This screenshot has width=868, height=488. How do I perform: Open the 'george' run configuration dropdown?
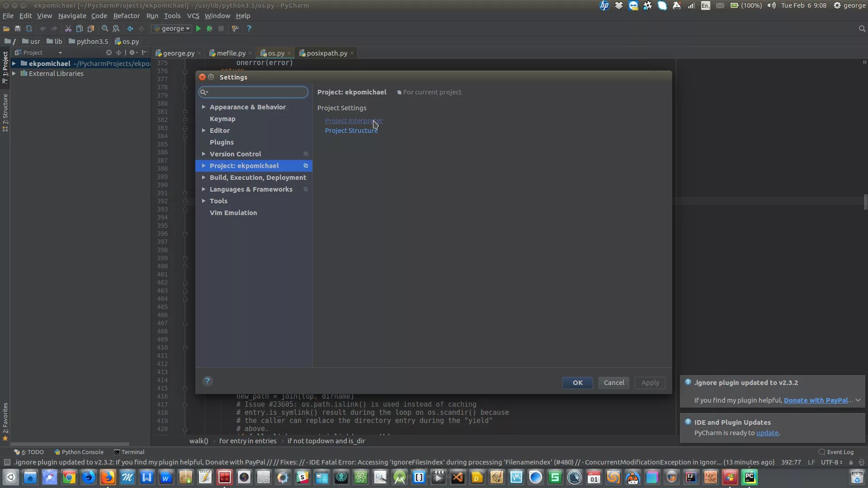click(x=172, y=28)
